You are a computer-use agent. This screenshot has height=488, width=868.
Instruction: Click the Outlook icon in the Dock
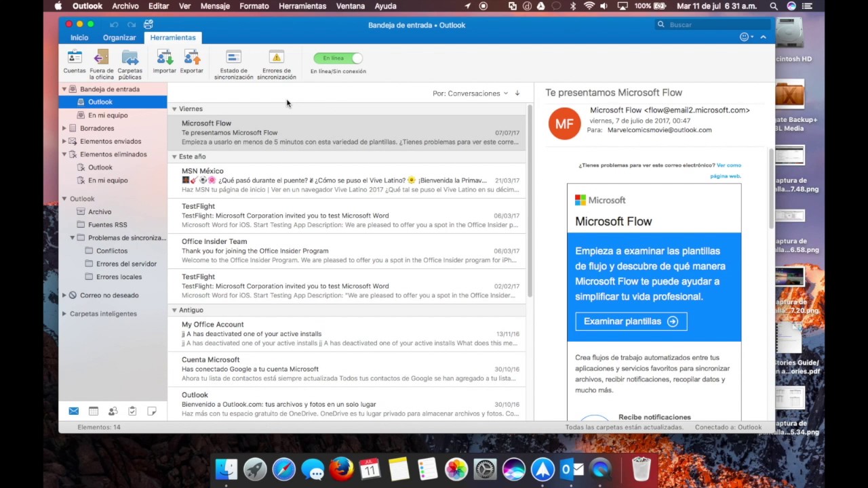[572, 469]
